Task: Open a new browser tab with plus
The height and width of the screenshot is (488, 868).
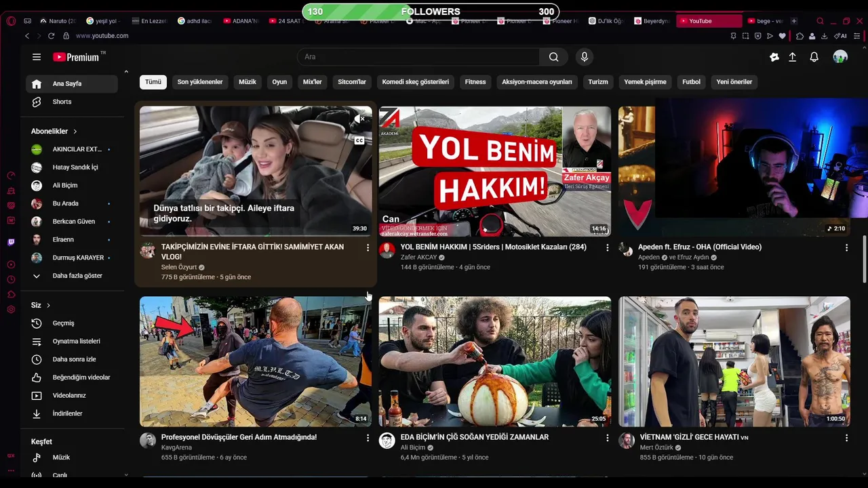Action: 794,21
